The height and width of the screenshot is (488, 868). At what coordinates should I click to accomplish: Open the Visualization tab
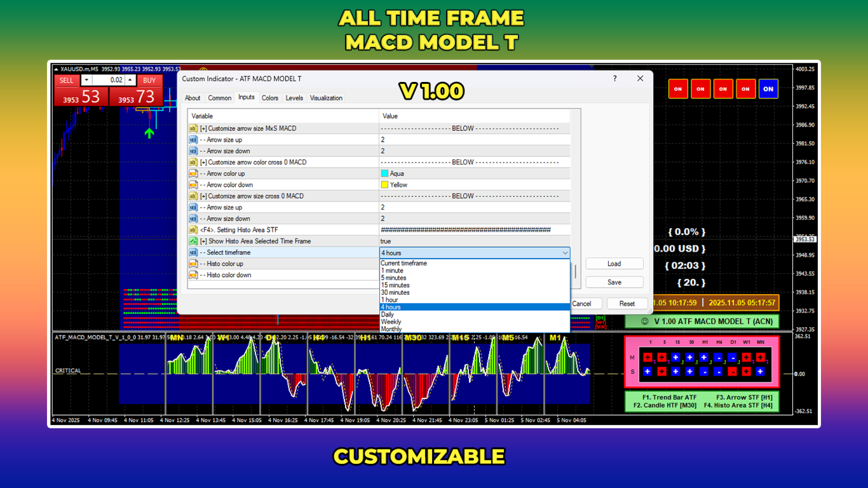[x=326, y=98]
